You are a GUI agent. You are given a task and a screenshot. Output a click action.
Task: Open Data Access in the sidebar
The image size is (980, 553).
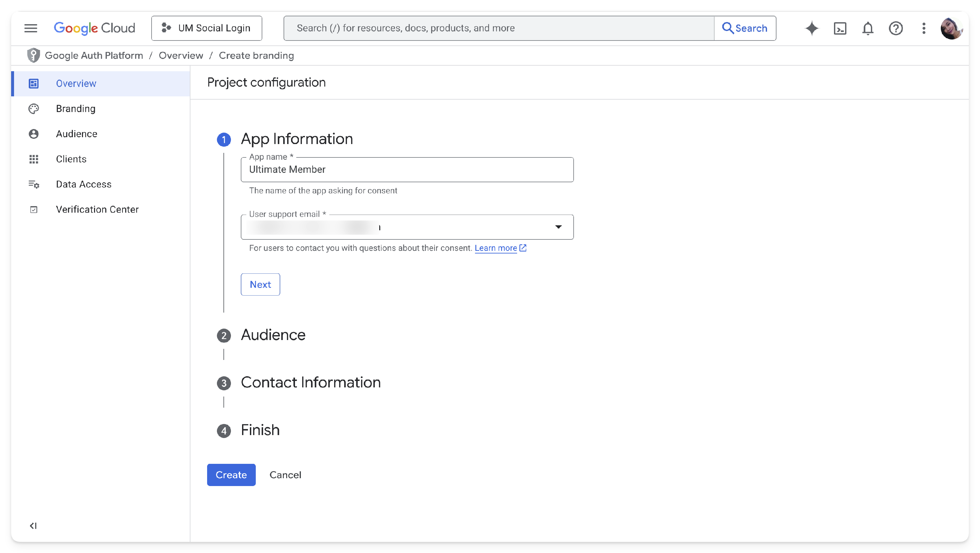(x=83, y=185)
